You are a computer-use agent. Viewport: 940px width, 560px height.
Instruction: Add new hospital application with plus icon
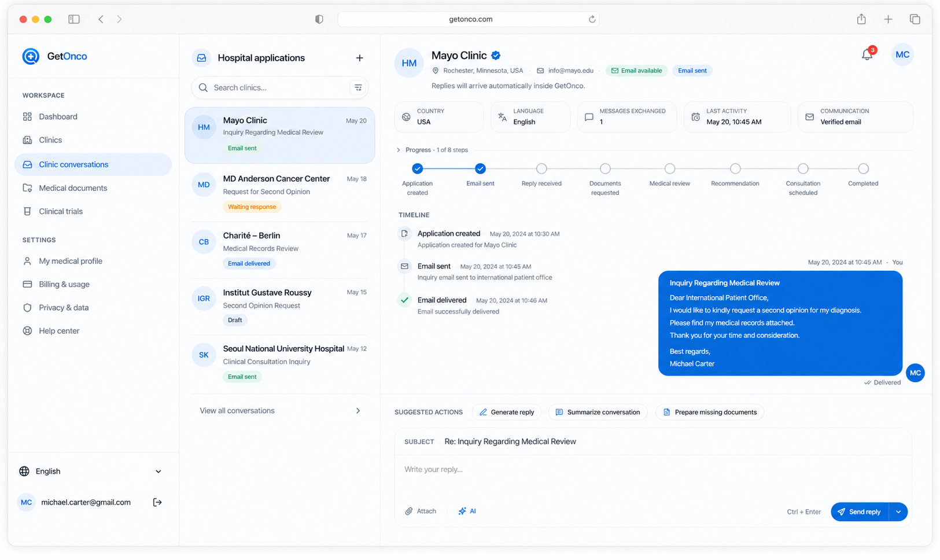click(359, 58)
